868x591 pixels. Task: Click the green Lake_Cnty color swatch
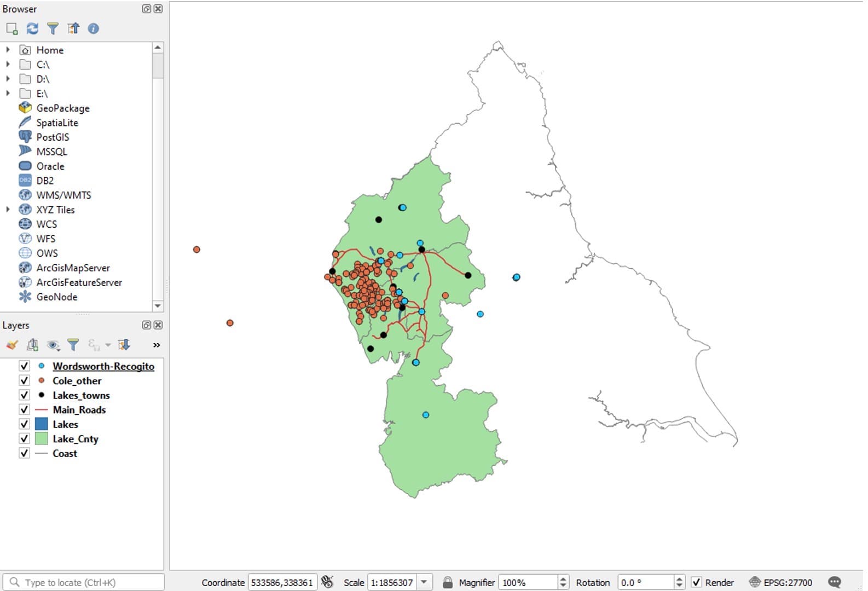tap(42, 439)
